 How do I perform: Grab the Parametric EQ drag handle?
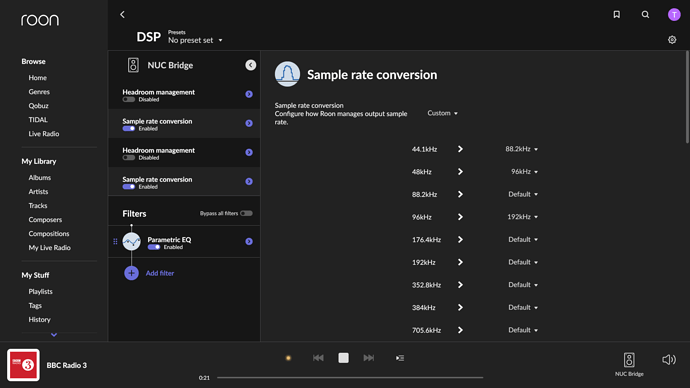point(115,241)
